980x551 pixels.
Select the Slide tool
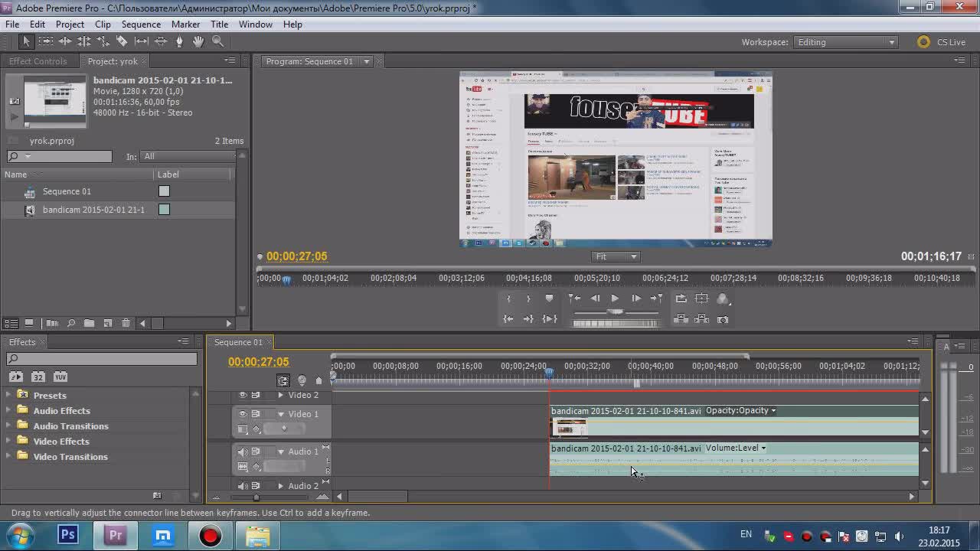pos(161,41)
